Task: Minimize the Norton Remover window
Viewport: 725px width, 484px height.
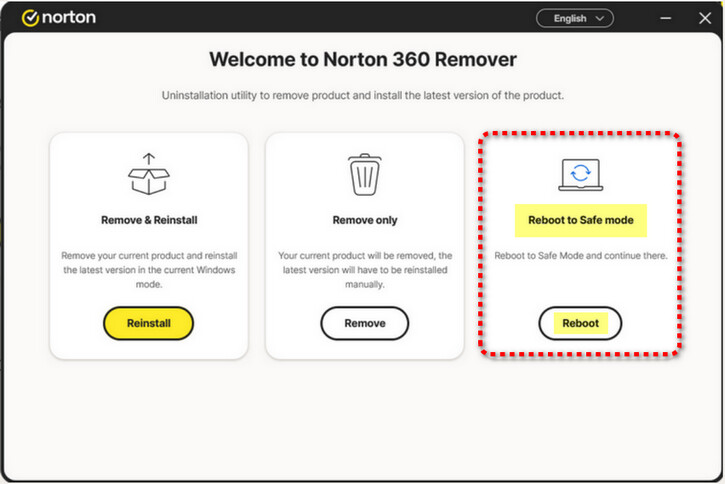Action: click(x=666, y=18)
